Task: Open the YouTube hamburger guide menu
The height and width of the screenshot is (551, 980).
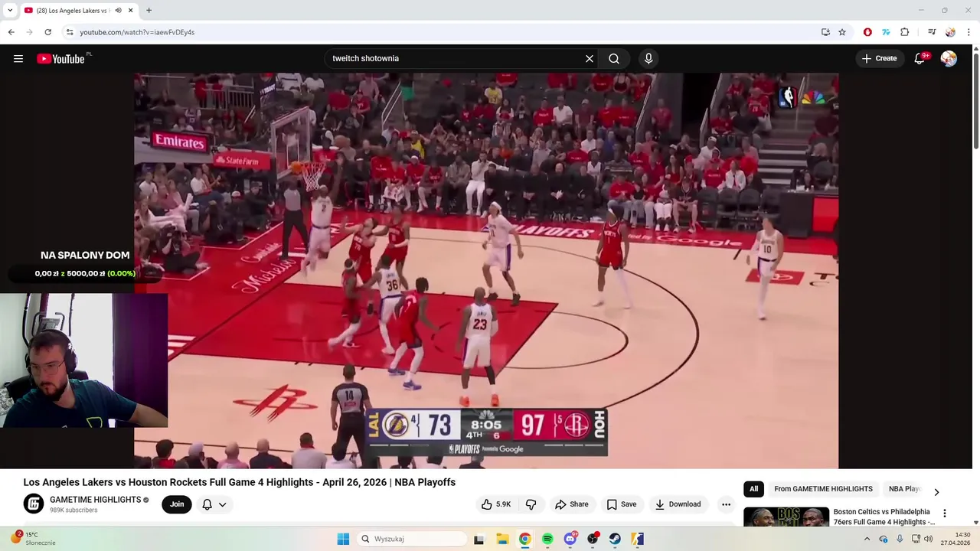Action: [18, 58]
